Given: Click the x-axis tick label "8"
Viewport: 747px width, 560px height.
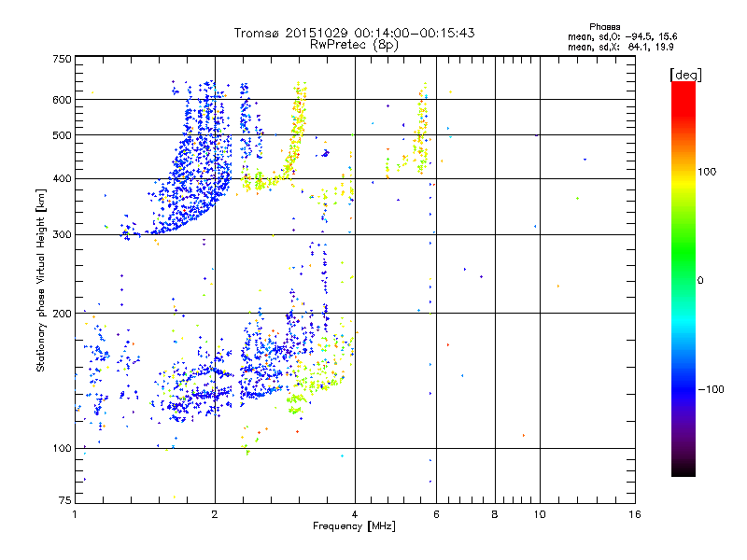Looking at the screenshot, I should [495, 514].
